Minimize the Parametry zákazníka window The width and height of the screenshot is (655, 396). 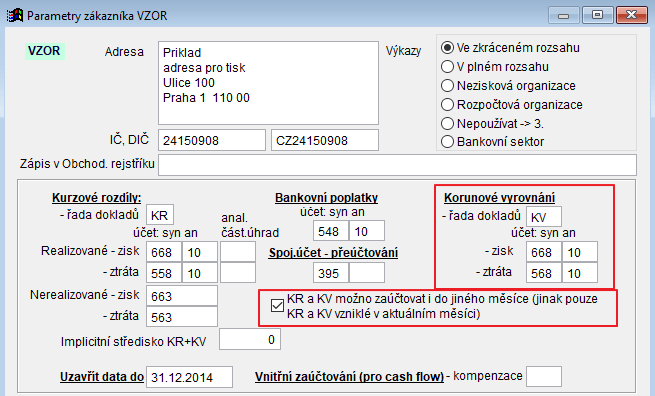point(563,15)
